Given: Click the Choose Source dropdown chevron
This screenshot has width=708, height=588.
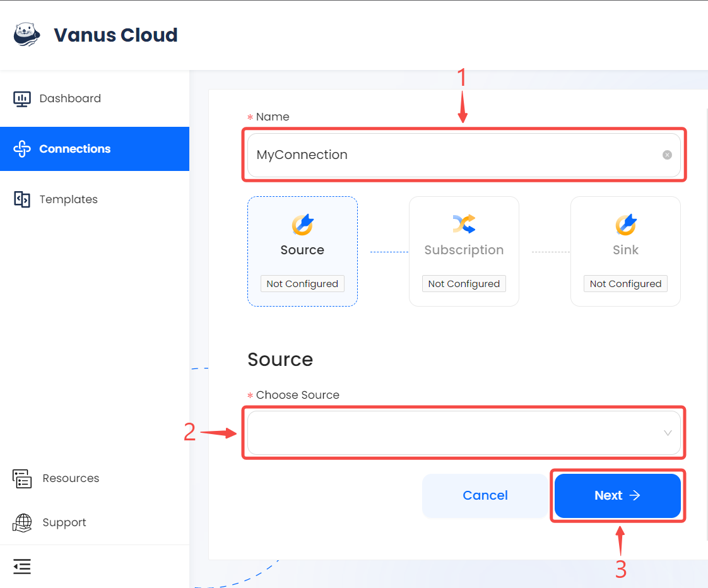Looking at the screenshot, I should coord(668,433).
